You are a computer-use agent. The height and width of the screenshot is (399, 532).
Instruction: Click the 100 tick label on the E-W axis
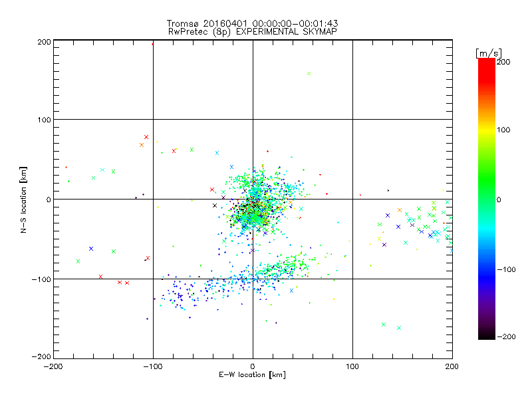coord(352,366)
